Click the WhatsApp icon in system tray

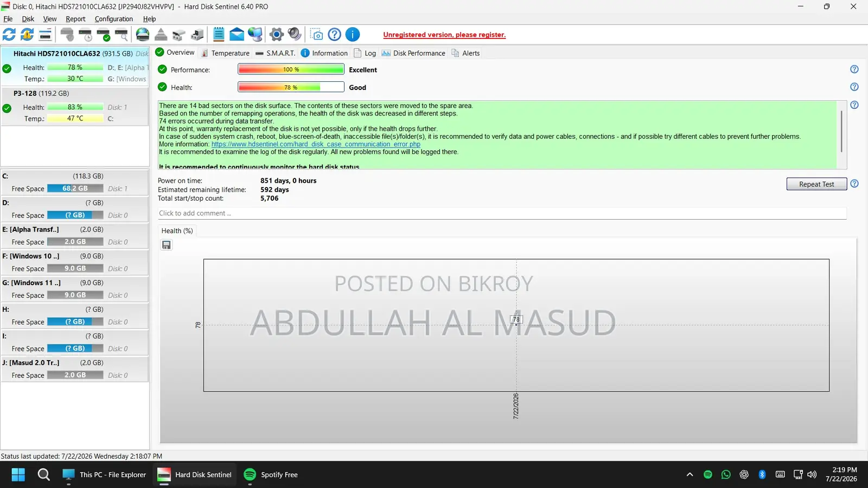(726, 474)
